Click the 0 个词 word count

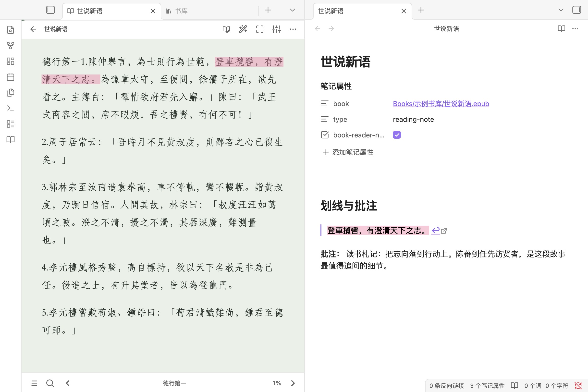532,385
